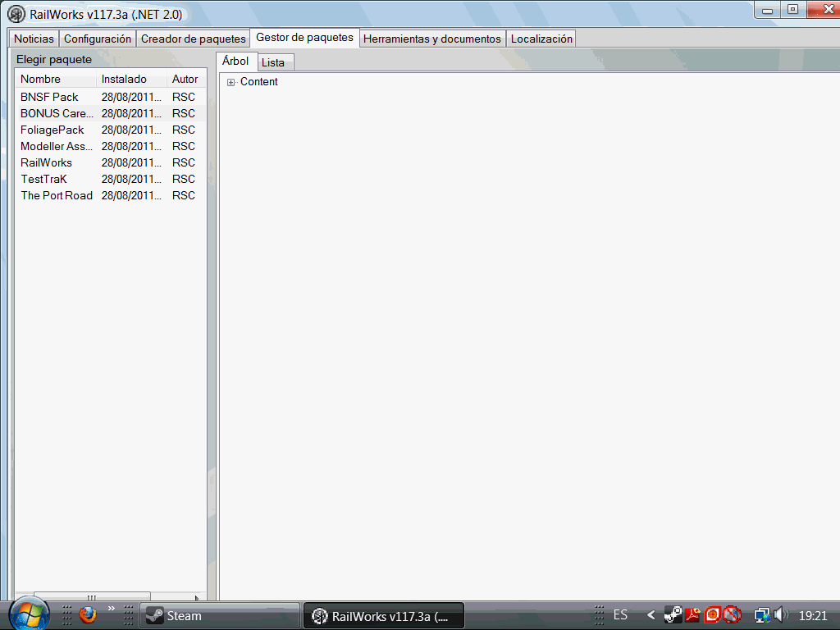This screenshot has width=840, height=630.
Task: Open the Configuración tab
Action: point(98,39)
